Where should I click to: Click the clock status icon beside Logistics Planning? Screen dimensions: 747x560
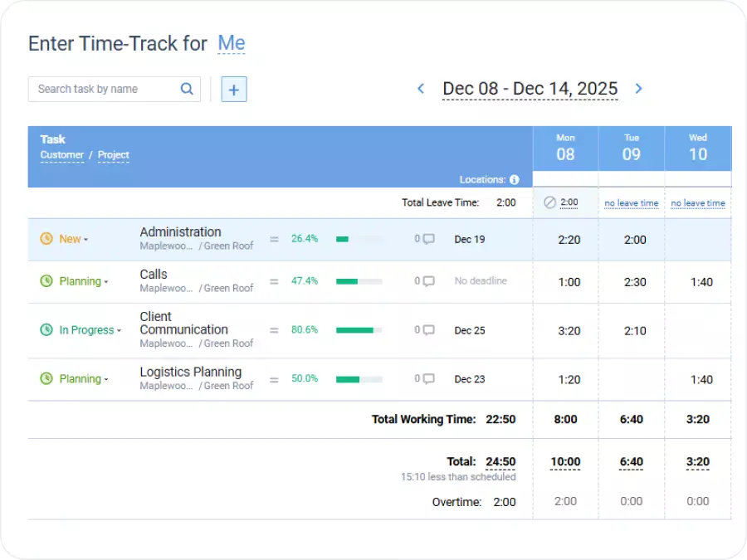[x=47, y=379]
